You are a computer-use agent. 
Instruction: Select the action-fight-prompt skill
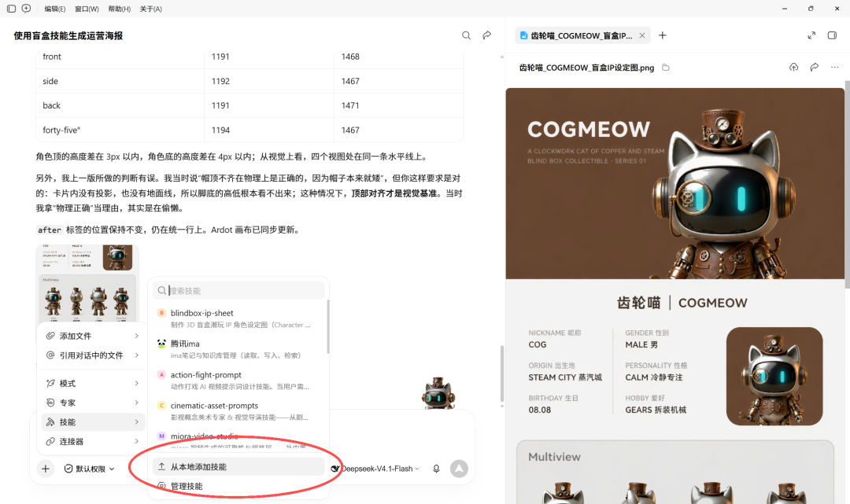tap(238, 380)
